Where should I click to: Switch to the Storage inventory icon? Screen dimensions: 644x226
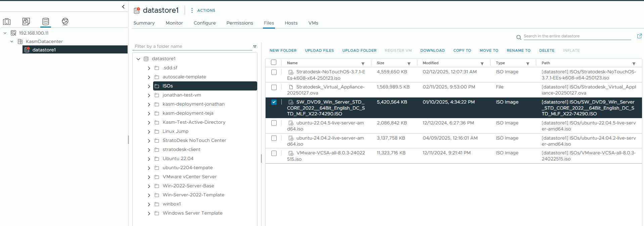tap(46, 22)
